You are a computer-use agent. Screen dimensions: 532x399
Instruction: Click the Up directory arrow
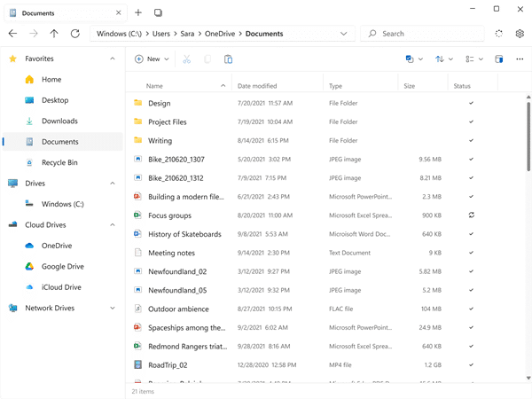(54, 34)
